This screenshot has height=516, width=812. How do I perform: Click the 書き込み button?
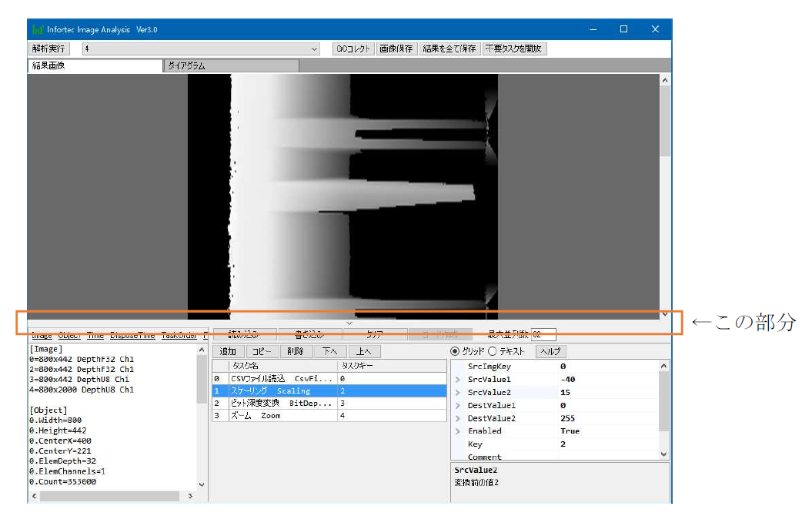coord(309,335)
